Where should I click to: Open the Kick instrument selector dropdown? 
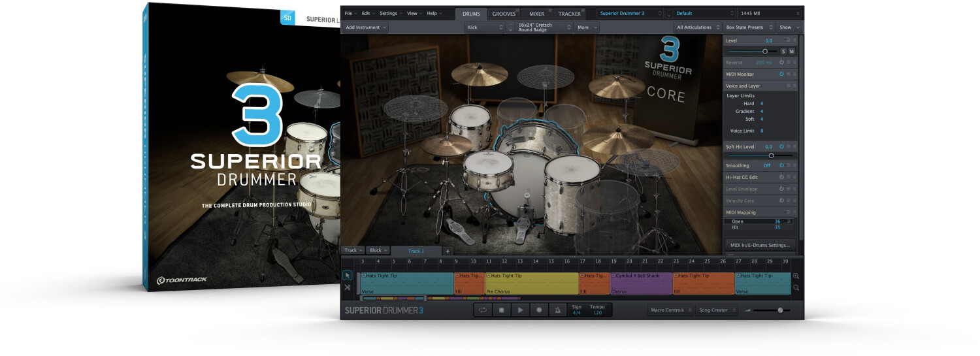point(485,27)
